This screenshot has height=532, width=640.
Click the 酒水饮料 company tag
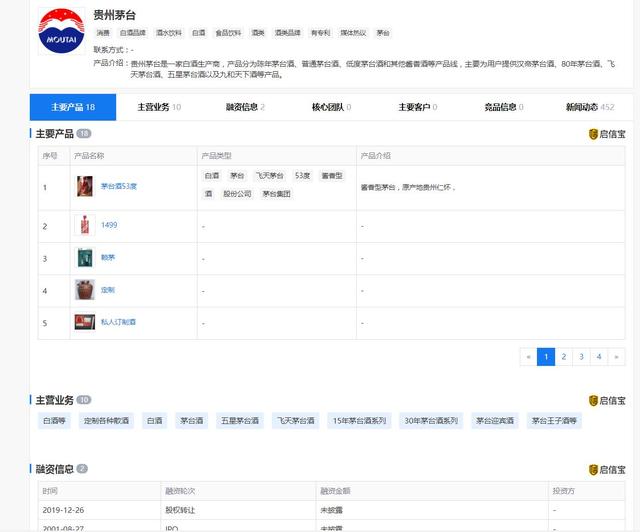pyautogui.click(x=169, y=33)
